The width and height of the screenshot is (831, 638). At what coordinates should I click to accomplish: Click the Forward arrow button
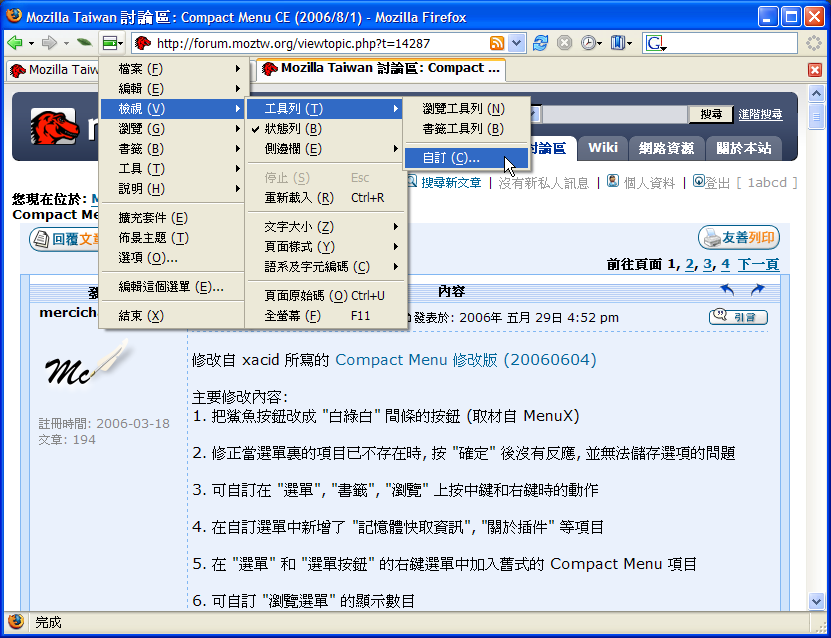tap(49, 43)
